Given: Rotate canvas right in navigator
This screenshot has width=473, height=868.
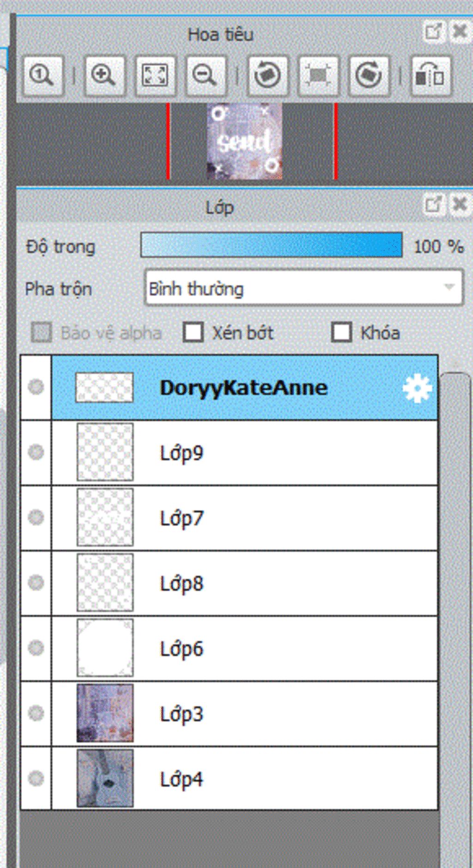Looking at the screenshot, I should (369, 75).
